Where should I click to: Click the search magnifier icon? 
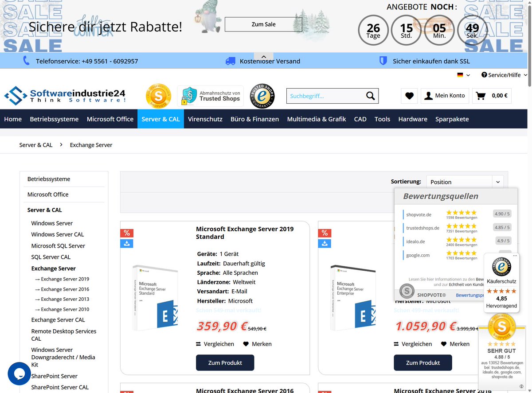coord(370,96)
